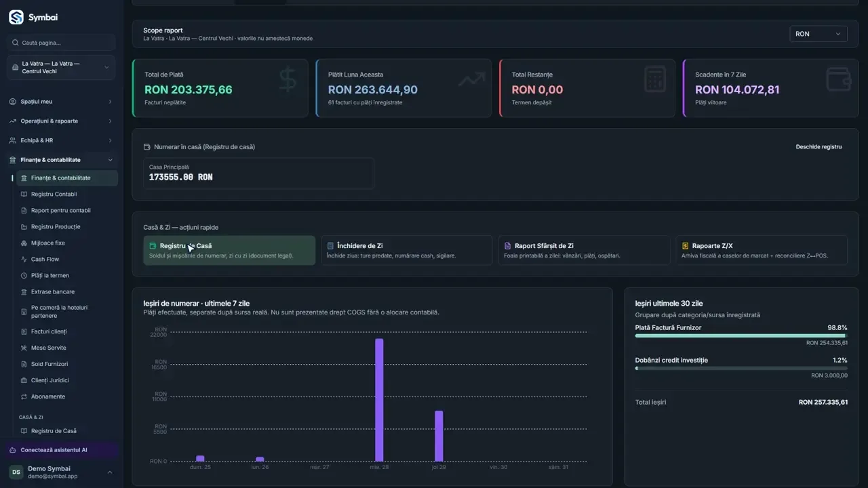
Task: Click the Sold Furnizori sidebar icon
Action: [24, 365]
